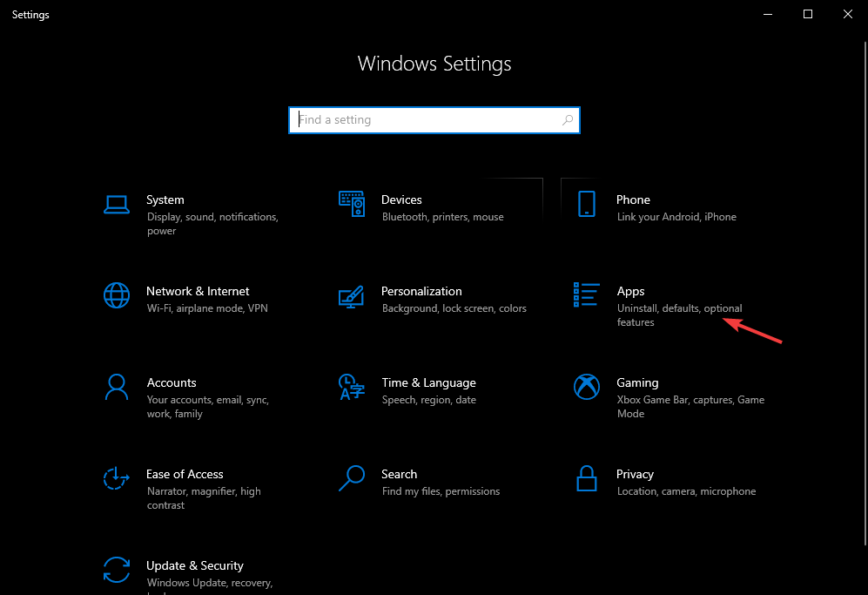Viewport: 868px width, 595px height.
Task: Click the Apps list icon
Action: pos(586,294)
